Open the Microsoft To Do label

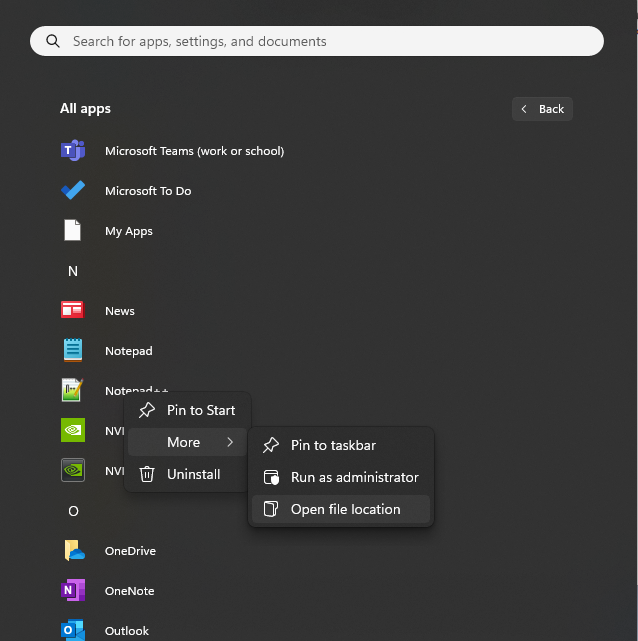pyautogui.click(x=148, y=191)
